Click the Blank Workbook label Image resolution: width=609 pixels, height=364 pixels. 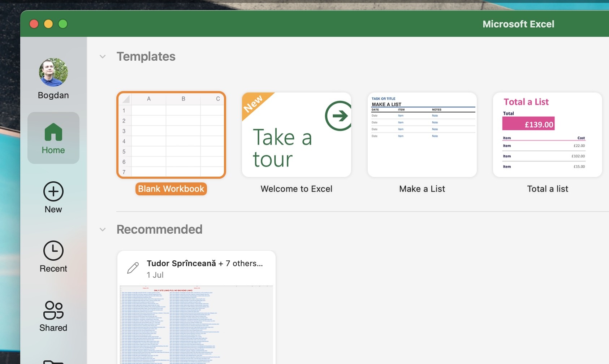coord(171,189)
